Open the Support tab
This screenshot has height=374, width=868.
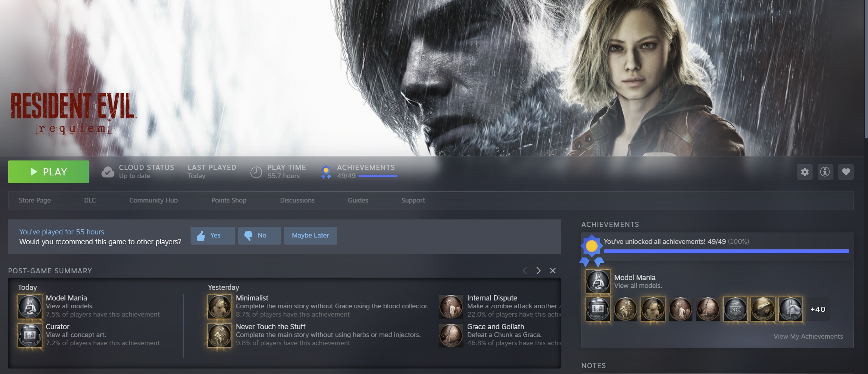tap(413, 200)
